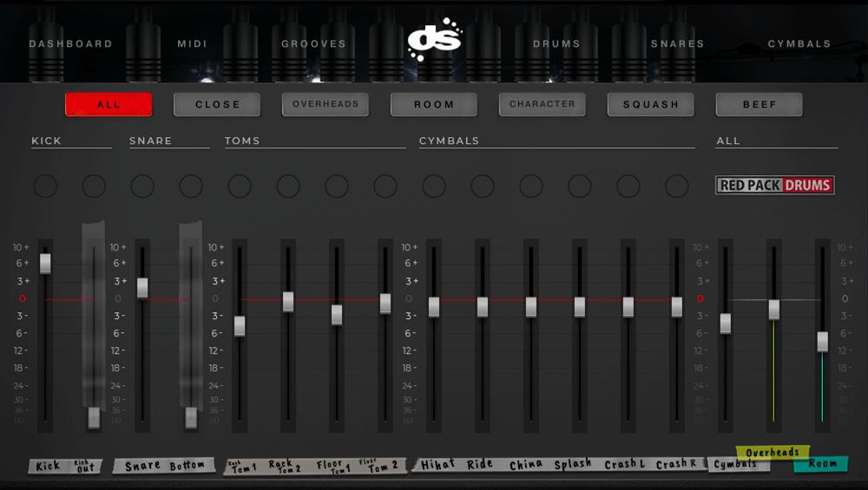
Task: Click the round knob above Floor Tom 1 fader
Action: click(x=337, y=186)
